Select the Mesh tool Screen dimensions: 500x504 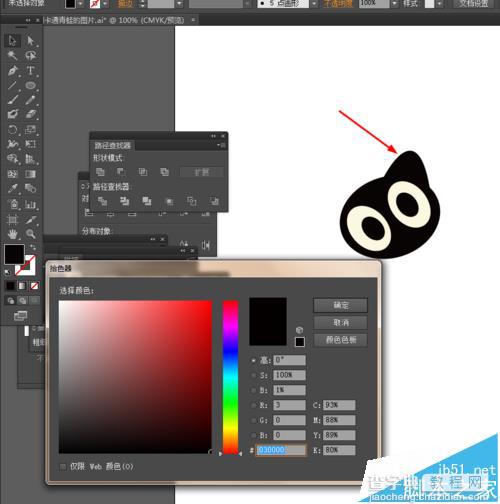pyautogui.click(x=13, y=174)
